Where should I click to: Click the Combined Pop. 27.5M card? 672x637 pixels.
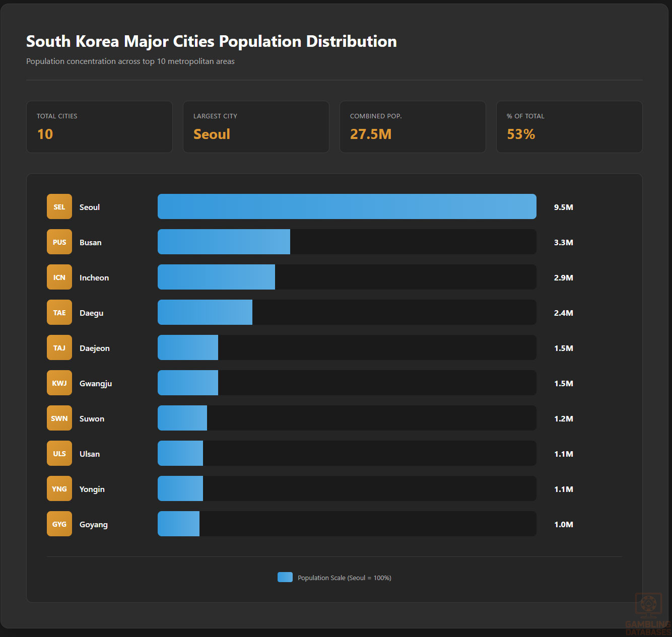coord(413,127)
